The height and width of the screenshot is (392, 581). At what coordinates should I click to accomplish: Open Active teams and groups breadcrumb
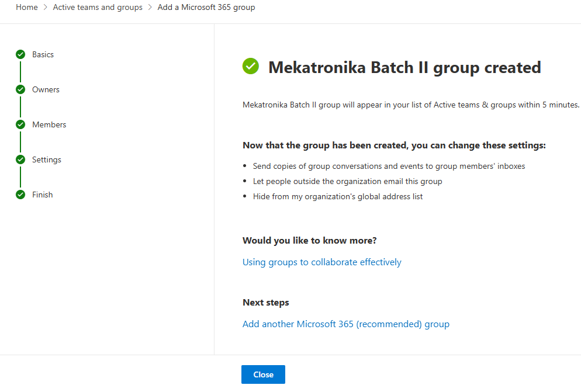(98, 8)
